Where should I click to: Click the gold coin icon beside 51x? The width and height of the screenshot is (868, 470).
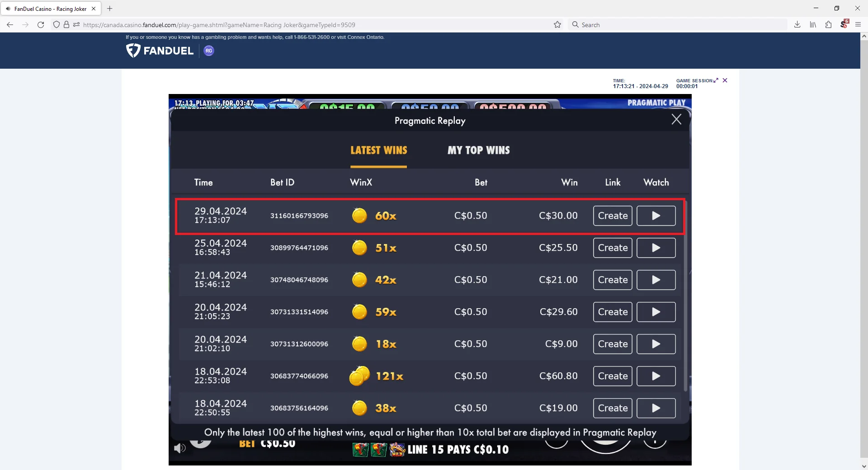[359, 248]
